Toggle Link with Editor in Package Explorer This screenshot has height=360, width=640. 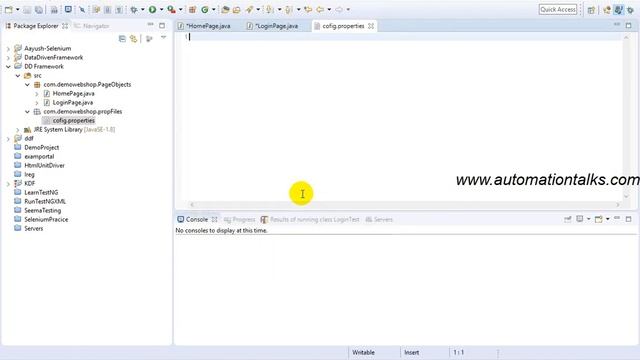[x=133, y=39]
